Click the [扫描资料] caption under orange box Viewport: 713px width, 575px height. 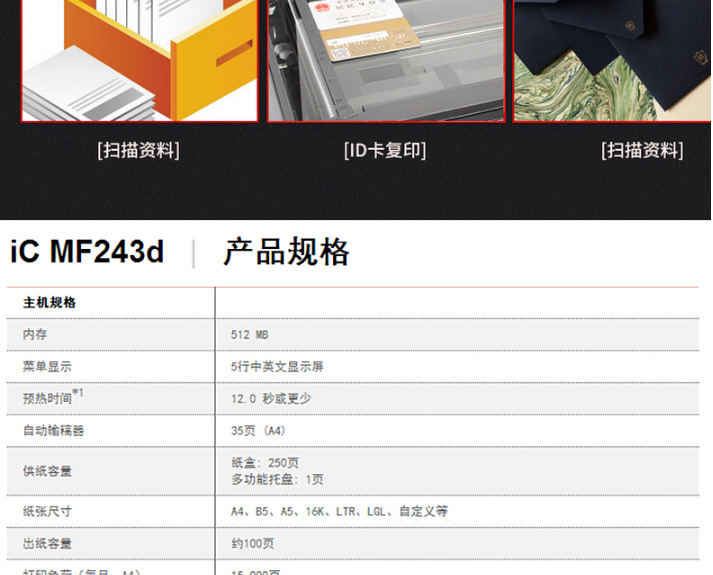(x=139, y=150)
